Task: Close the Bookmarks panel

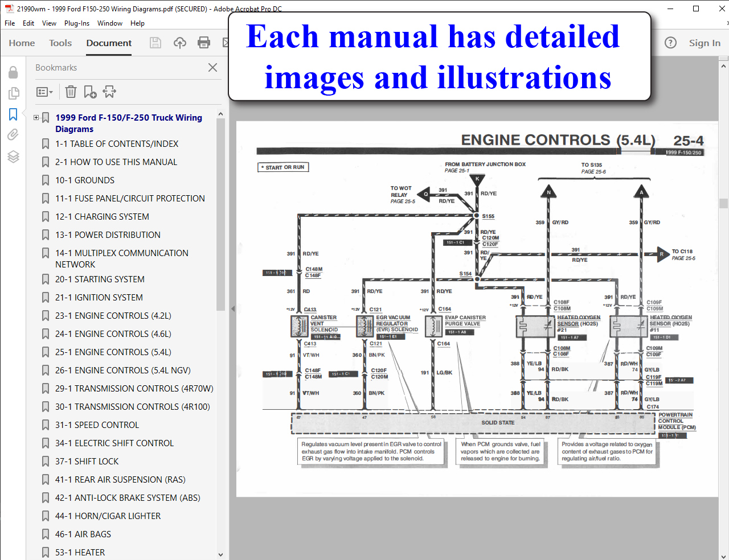Action: 213,67
